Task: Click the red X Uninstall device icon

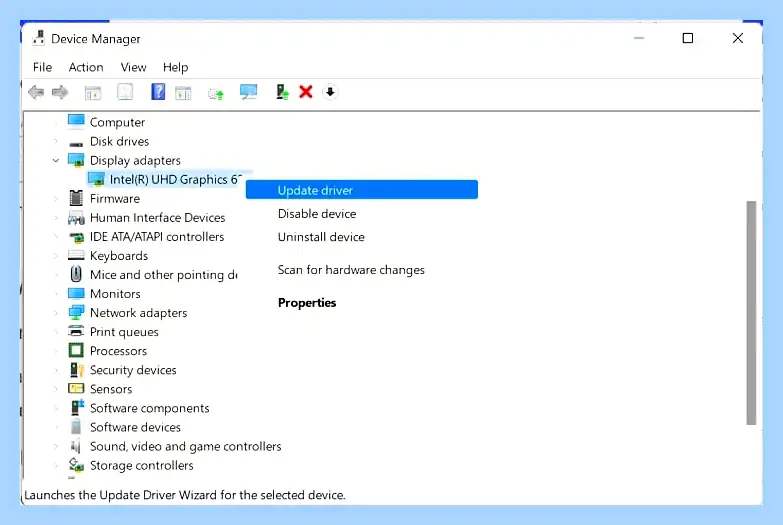Action: coord(306,92)
